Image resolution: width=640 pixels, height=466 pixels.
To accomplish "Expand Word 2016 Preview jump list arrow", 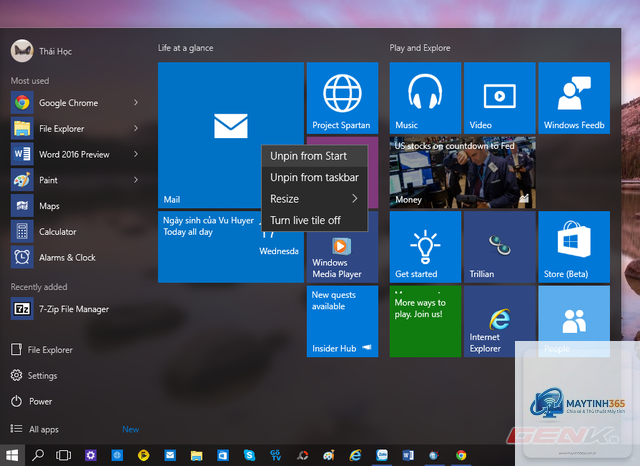I will pyautogui.click(x=136, y=154).
